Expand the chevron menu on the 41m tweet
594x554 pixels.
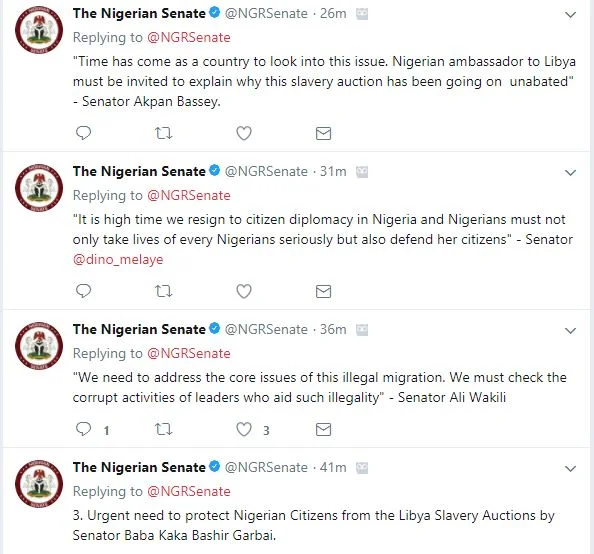point(570,469)
